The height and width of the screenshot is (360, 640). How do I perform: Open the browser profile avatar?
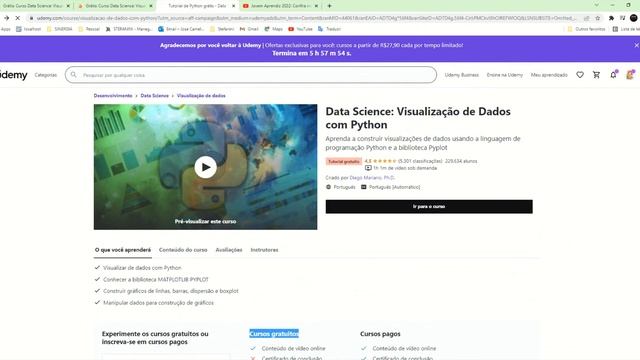tap(633, 18)
